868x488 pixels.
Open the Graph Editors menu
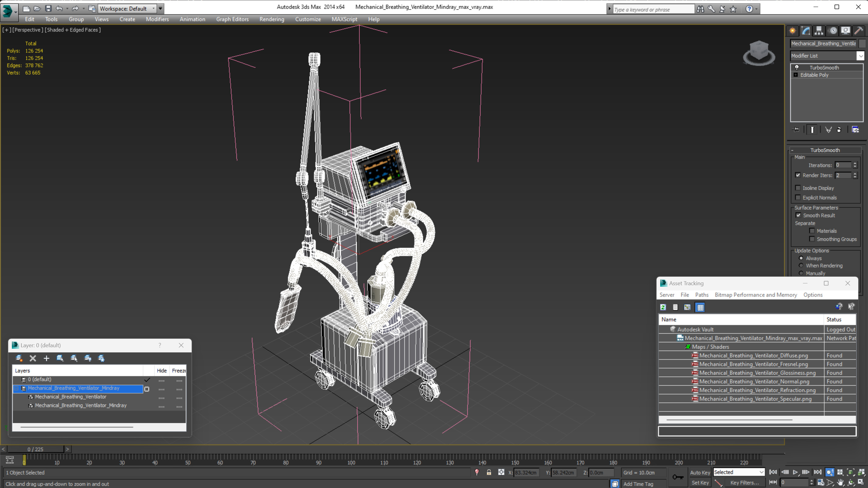coord(232,19)
